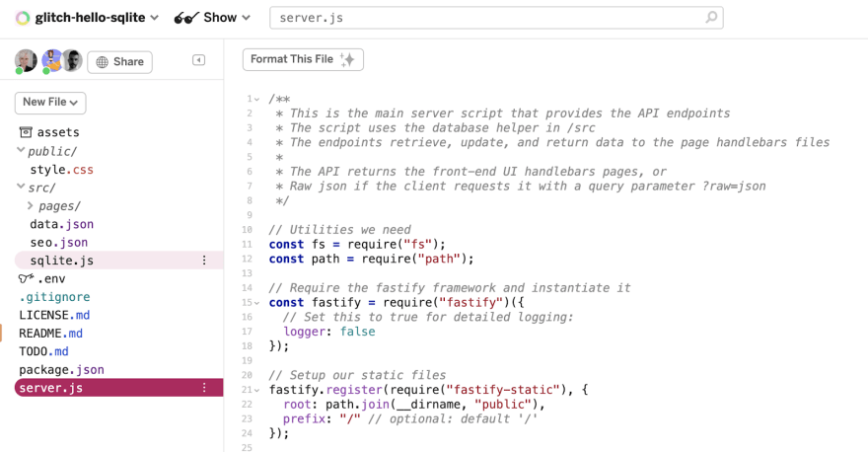Open third collaborator avatar

[72, 60]
